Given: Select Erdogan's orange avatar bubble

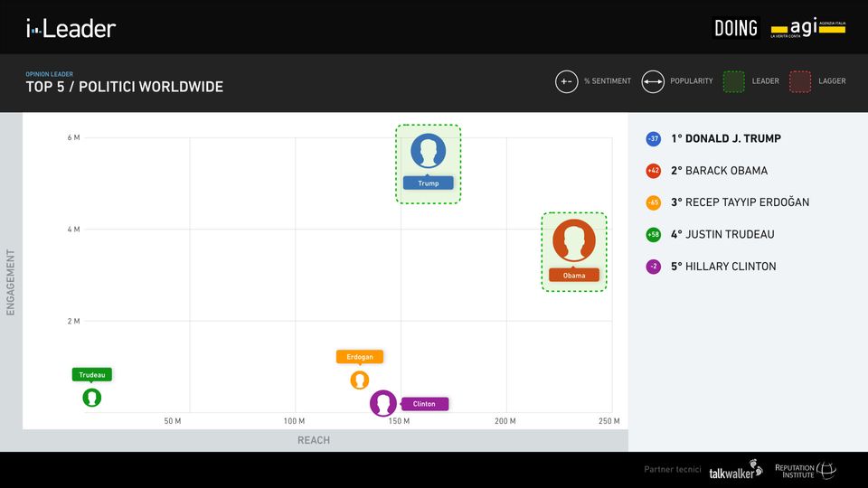Looking at the screenshot, I should click(360, 380).
